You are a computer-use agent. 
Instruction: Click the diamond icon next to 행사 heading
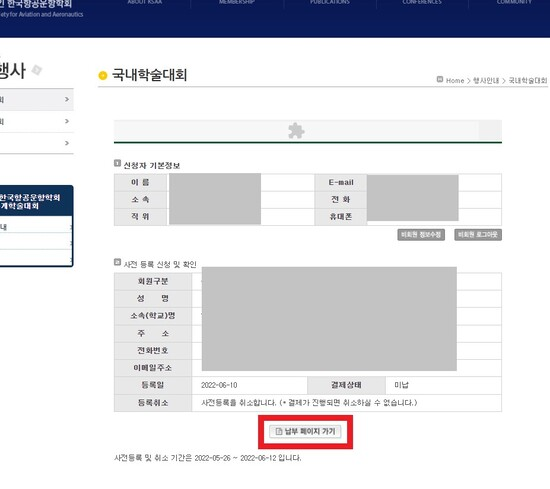click(x=36, y=70)
